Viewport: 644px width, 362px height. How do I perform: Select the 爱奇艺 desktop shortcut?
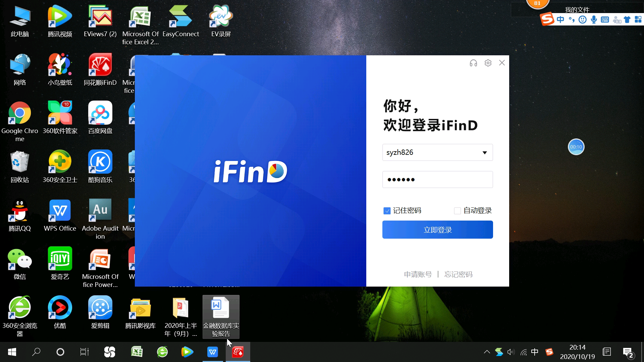[60, 264]
